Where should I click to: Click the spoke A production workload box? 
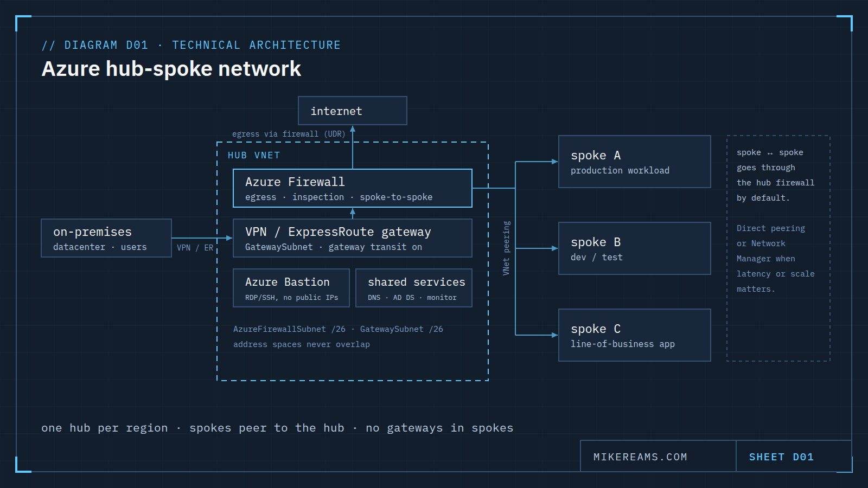pyautogui.click(x=635, y=162)
